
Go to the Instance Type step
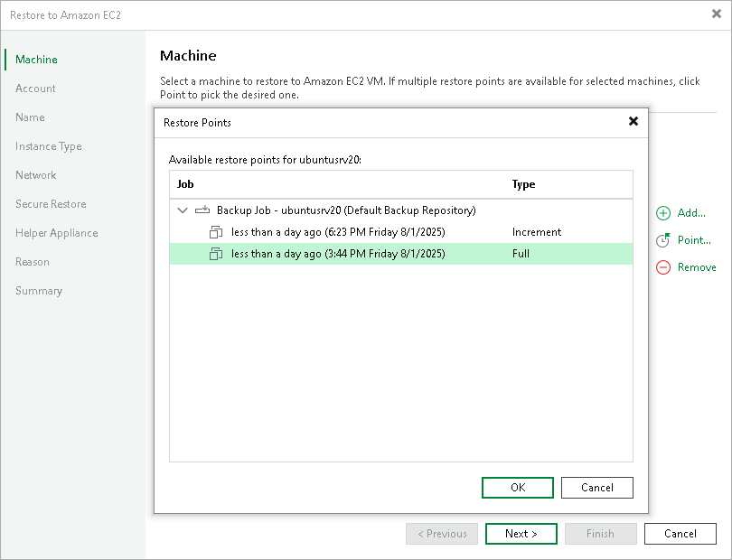(49, 146)
